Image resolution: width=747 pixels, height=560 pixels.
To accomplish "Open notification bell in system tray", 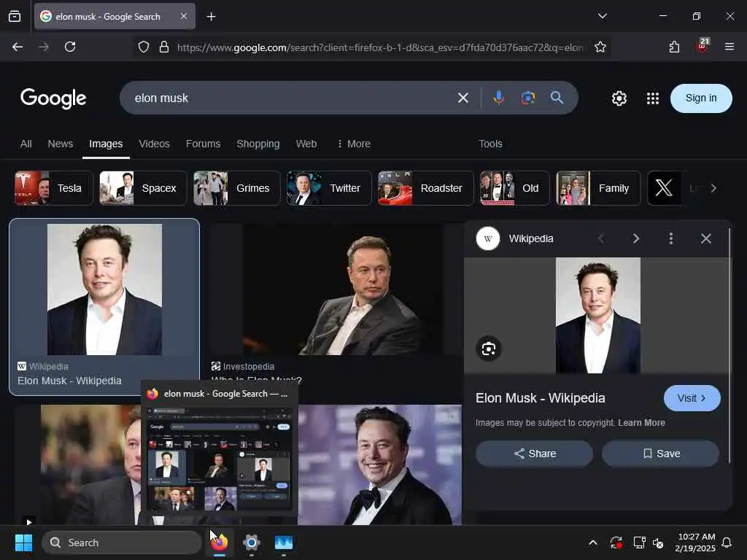I will click(727, 542).
